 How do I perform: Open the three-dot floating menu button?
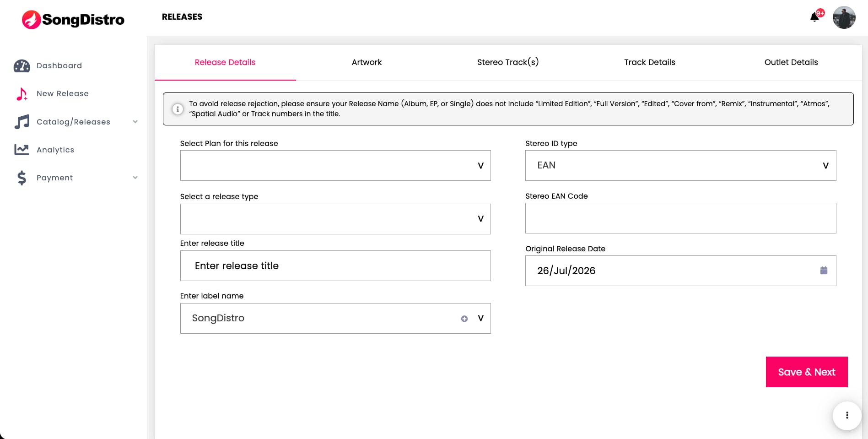click(x=847, y=415)
